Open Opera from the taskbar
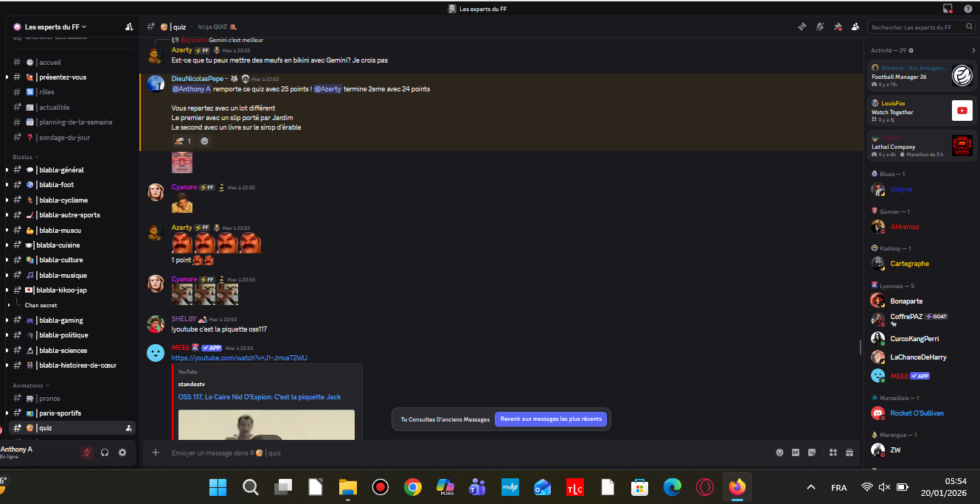 [705, 487]
